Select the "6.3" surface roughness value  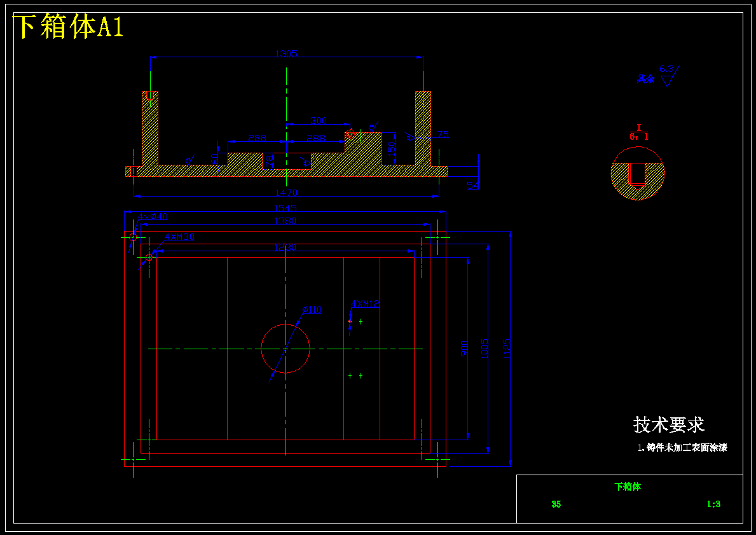click(666, 69)
